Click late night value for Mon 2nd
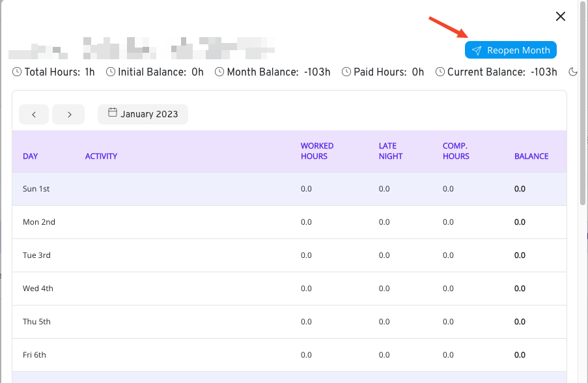The height and width of the screenshot is (383, 588). point(384,222)
